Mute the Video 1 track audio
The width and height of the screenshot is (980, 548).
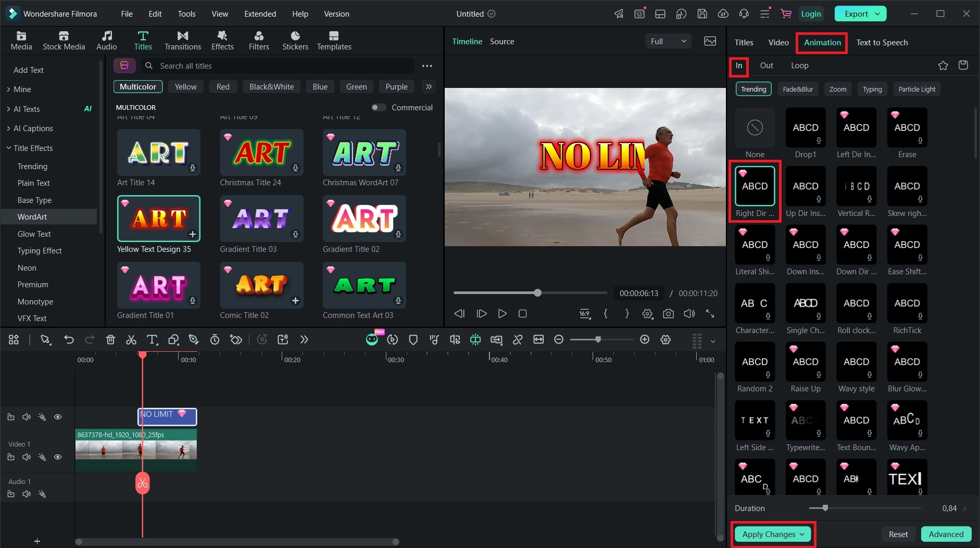[x=27, y=457]
